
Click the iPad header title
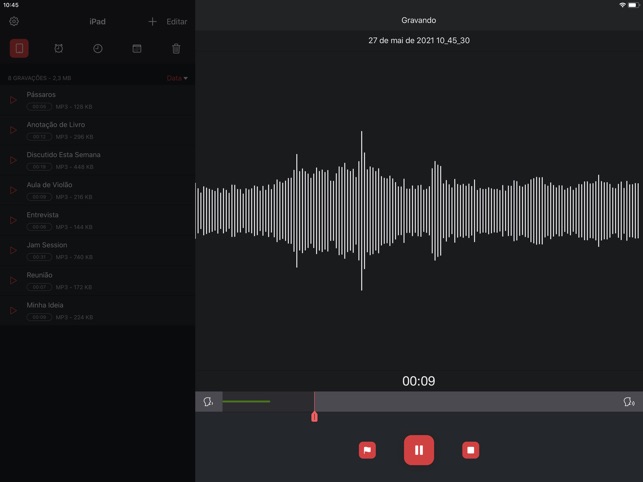[x=98, y=21]
